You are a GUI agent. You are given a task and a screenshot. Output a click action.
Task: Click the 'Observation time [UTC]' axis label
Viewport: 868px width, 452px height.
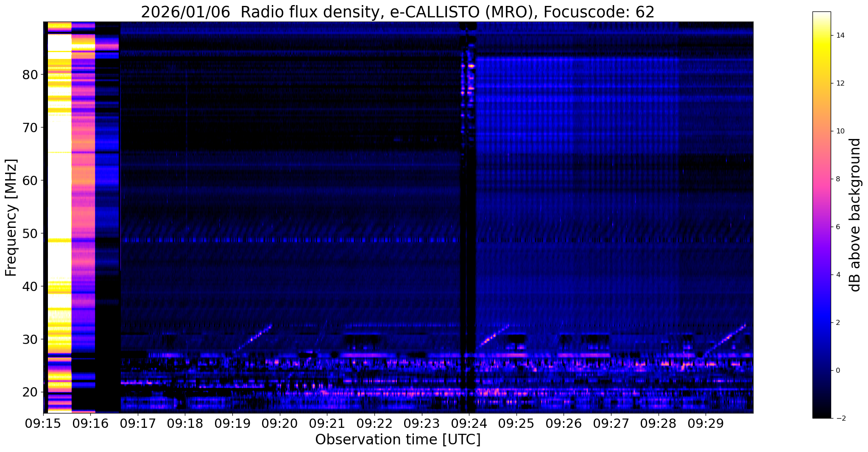pos(398,439)
